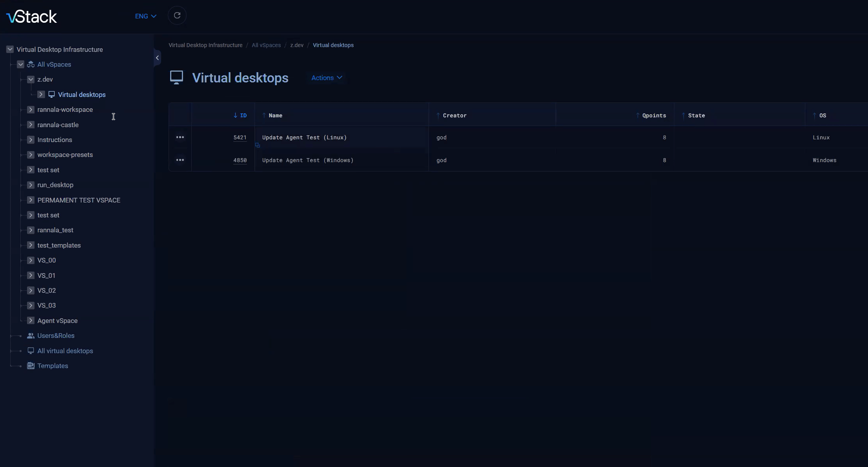Collapse the Virtual Desktop Infrastructure root node
Screen dimensions: 868x467
coord(10,49)
